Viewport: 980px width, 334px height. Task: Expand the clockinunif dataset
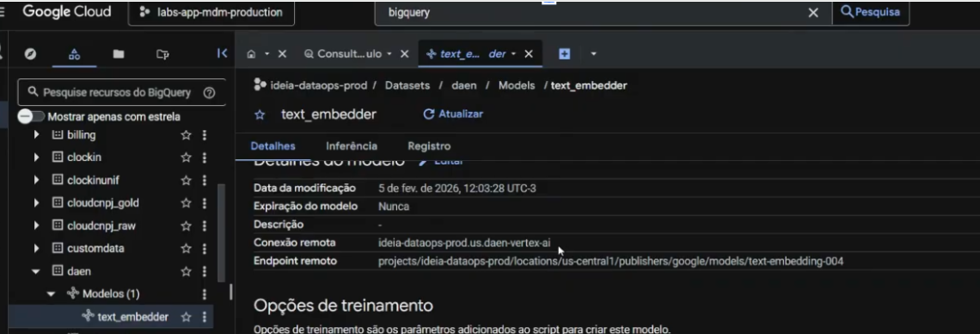click(x=36, y=180)
